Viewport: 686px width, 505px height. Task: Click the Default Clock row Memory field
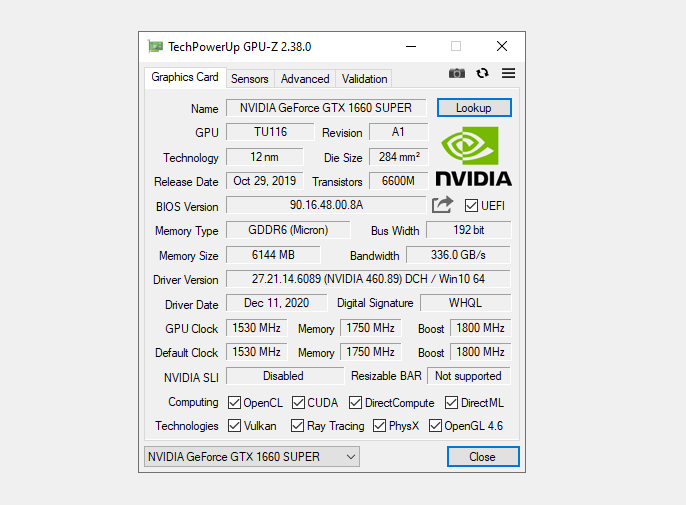click(371, 352)
